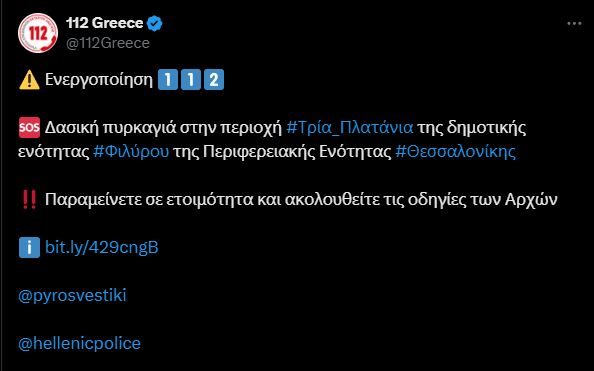Screen dimensions: 594x371
Task: Open the #Θεσσαλονίκης hashtag
Action: [455, 152]
